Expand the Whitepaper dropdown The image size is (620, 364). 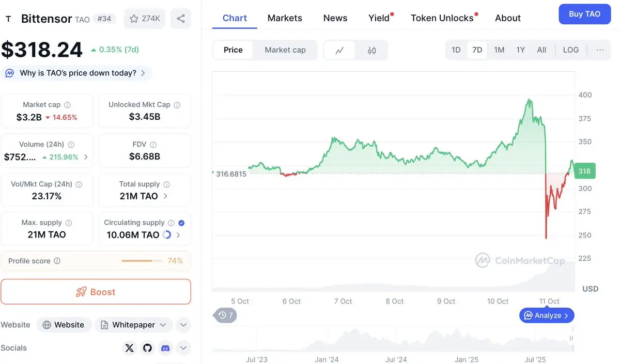[134, 325]
